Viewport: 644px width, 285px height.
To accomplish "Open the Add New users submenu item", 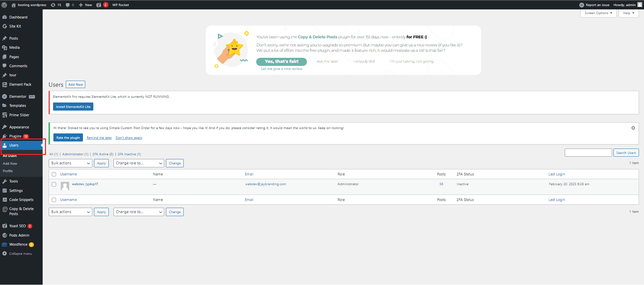I will click(10, 164).
